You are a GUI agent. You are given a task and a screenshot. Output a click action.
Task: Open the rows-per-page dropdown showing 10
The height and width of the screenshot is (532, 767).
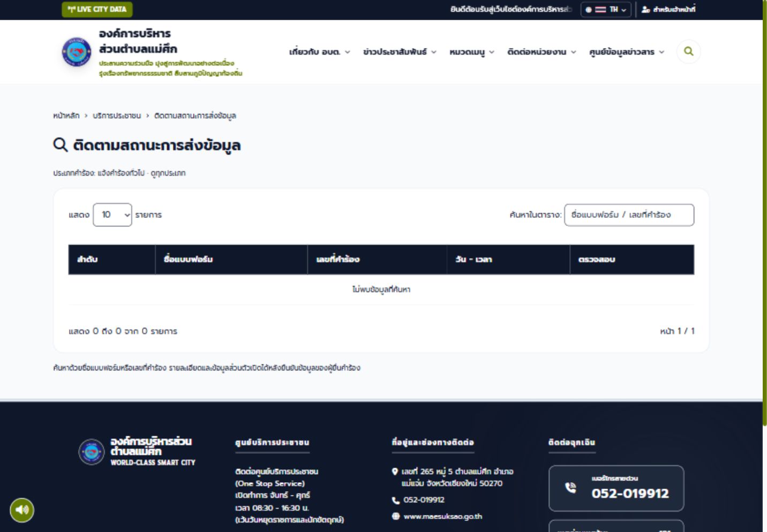(112, 215)
